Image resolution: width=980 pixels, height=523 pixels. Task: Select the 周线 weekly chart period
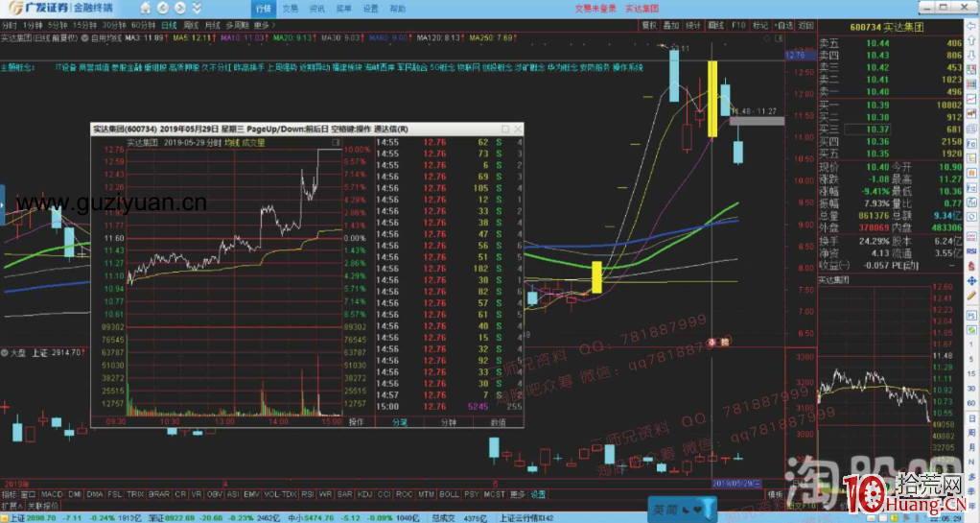tap(191, 25)
